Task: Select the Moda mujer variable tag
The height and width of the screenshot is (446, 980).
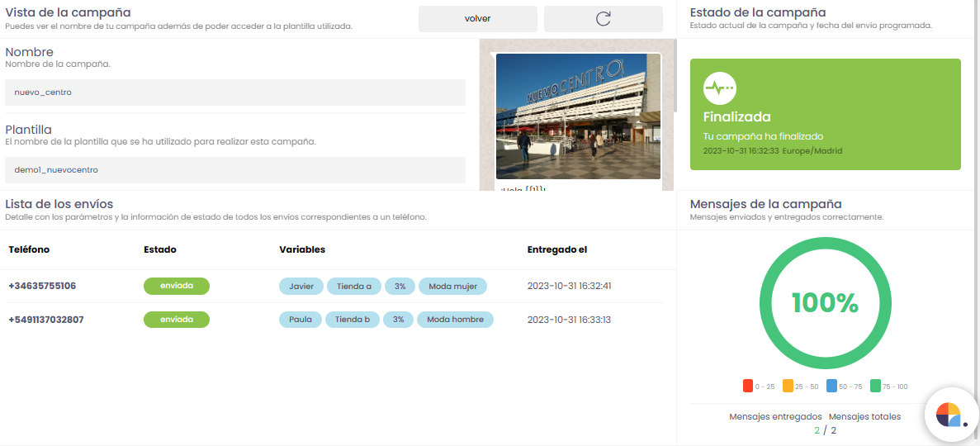Action: [x=452, y=286]
